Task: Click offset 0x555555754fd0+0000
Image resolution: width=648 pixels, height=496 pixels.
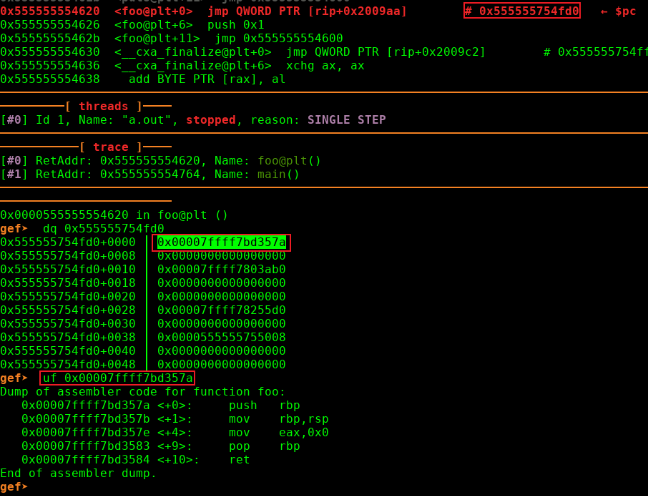Action: 68,242
